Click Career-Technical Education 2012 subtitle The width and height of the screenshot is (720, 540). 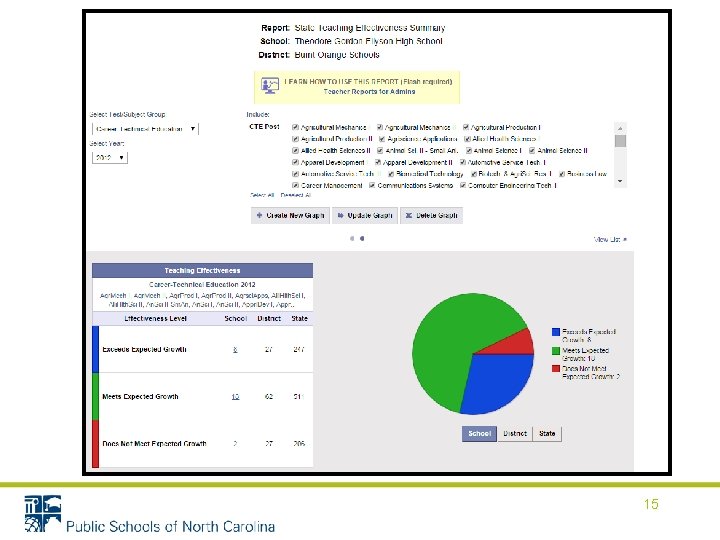tap(202, 285)
